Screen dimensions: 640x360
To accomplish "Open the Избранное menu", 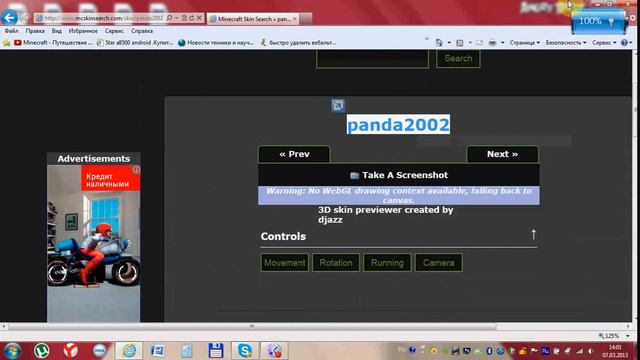I will pos(83,31).
